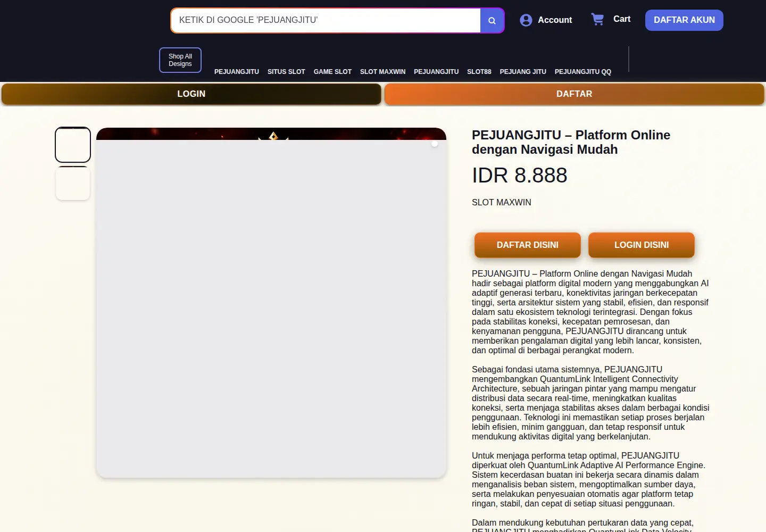
Task: Open the first PEJUANGJITU menu item
Action: point(237,72)
